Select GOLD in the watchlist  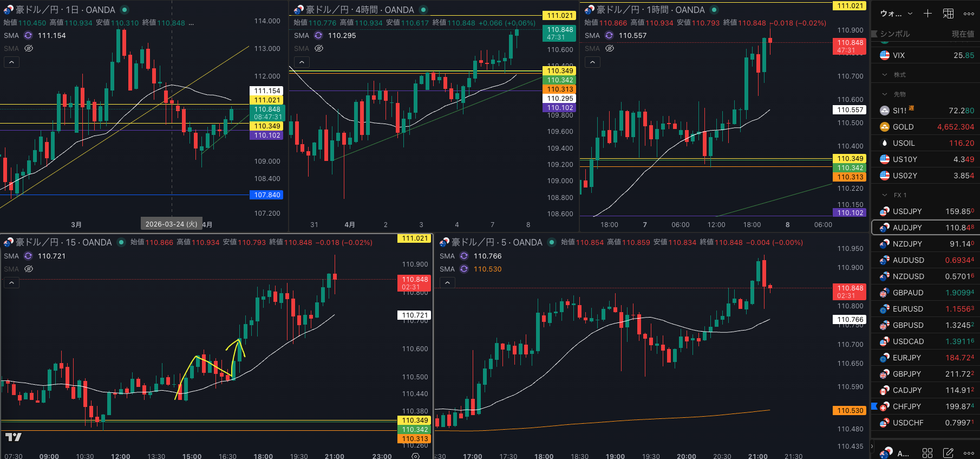903,127
